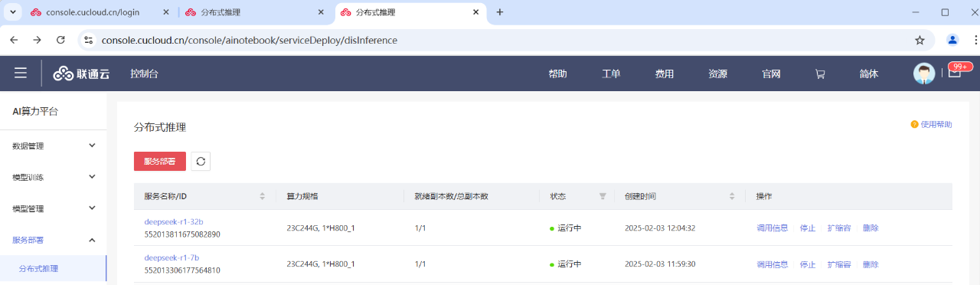Click ID 552013306177564810
Screen dimensions: 980x285
click(182, 270)
